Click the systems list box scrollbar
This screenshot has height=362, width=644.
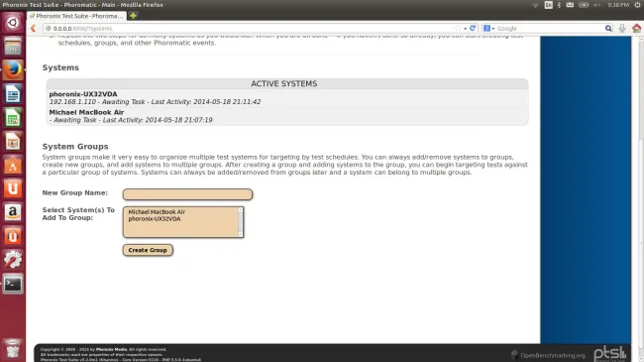pyautogui.click(x=241, y=222)
